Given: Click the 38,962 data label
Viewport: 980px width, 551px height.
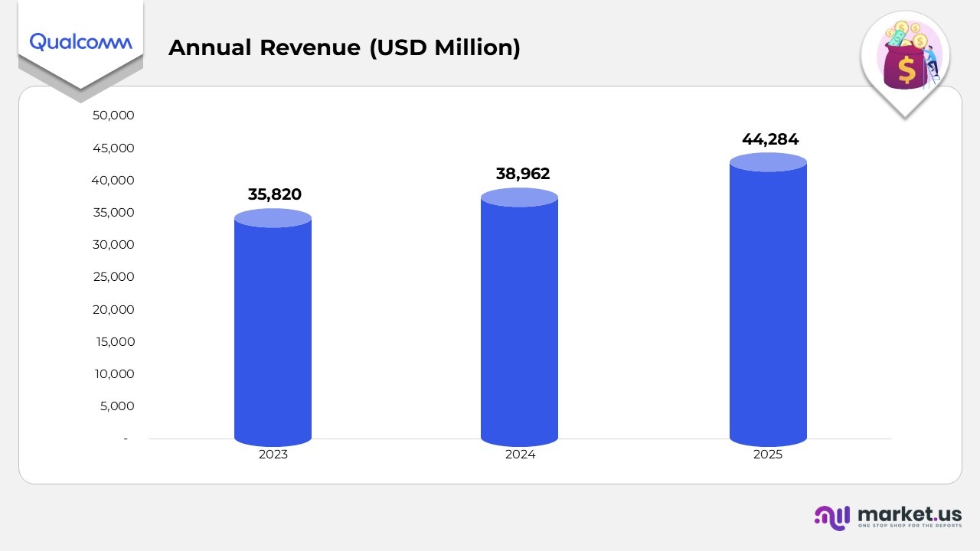Looking at the screenshot, I should (x=523, y=174).
